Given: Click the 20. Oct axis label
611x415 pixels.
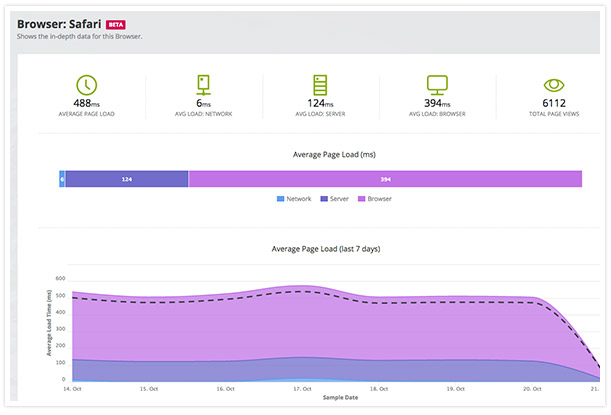Looking at the screenshot, I should pyautogui.click(x=532, y=389).
